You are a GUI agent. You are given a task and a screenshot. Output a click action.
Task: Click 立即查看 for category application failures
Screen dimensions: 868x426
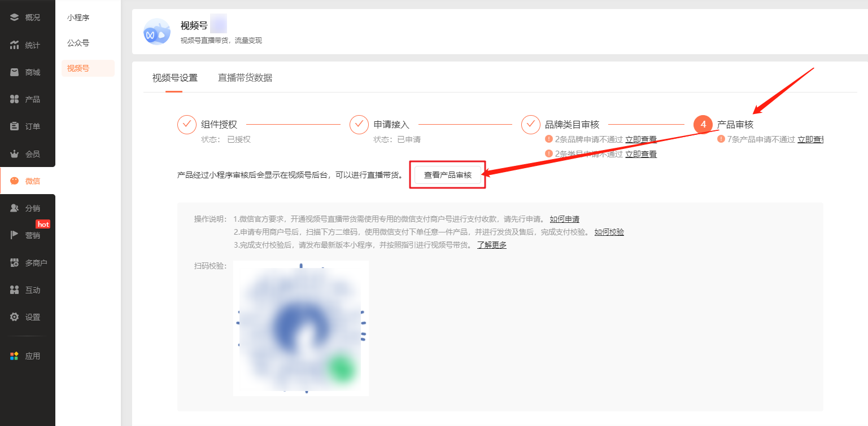641,154
